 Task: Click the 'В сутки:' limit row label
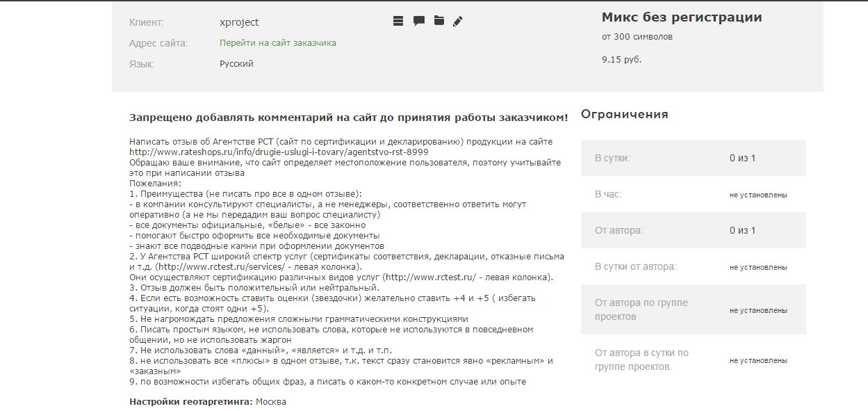612,158
